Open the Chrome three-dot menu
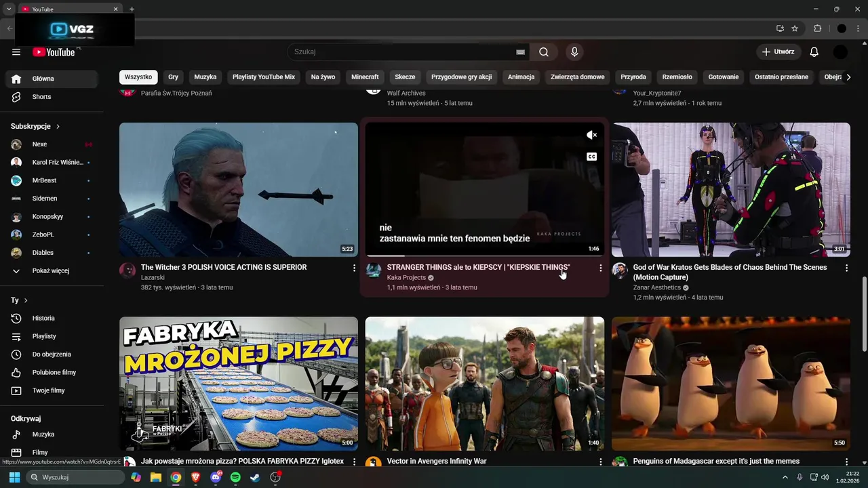 (x=859, y=28)
